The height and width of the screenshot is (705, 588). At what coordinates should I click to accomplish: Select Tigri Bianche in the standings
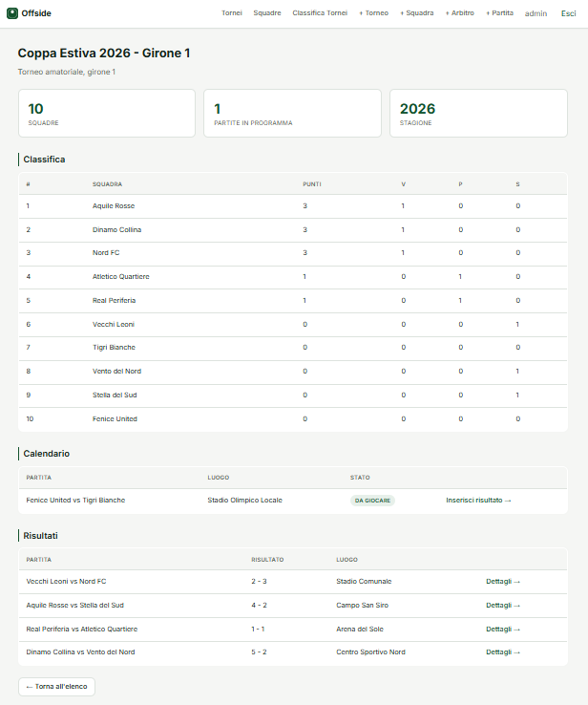114,347
